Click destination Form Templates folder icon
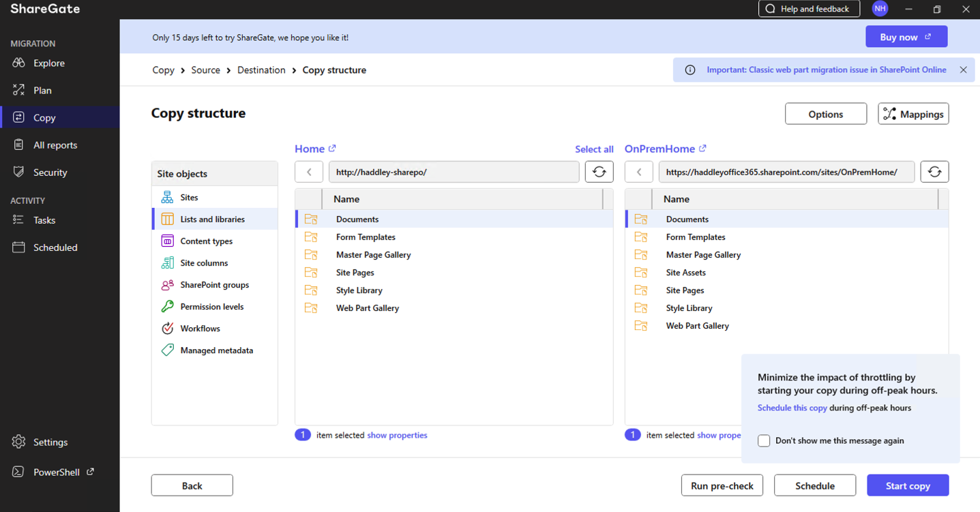The height and width of the screenshot is (512, 980). coord(641,237)
